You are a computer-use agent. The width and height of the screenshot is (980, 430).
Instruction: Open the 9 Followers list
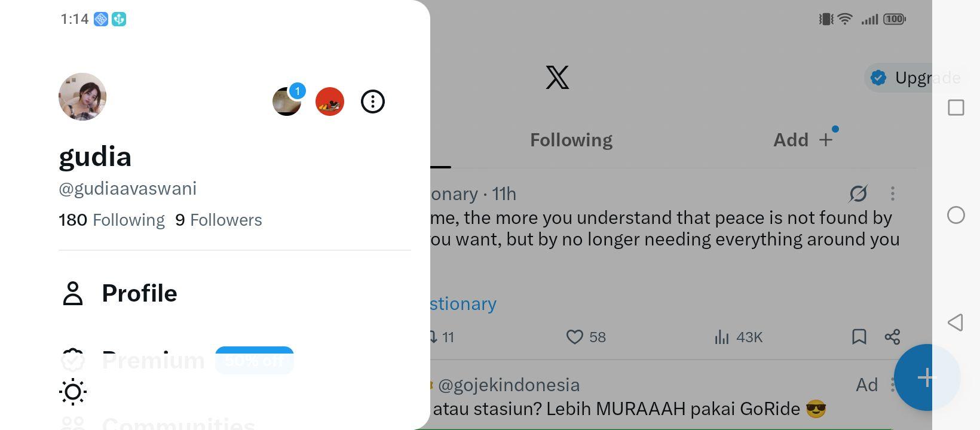(x=219, y=220)
